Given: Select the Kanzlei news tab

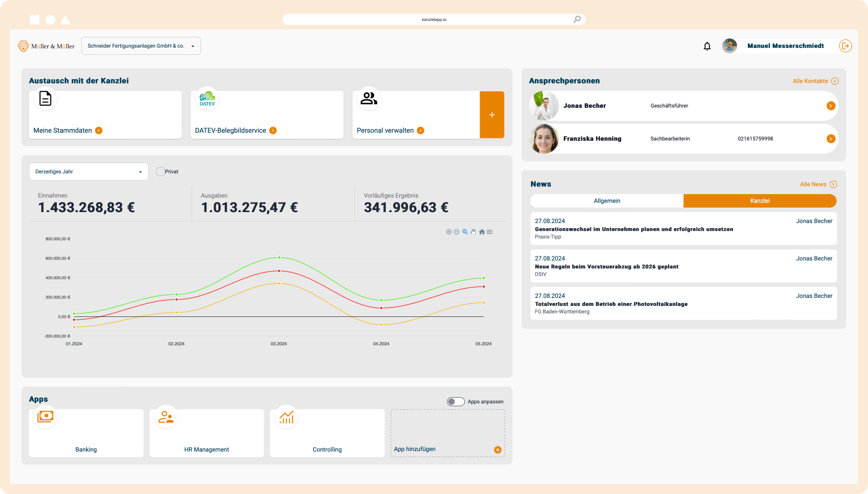Looking at the screenshot, I should (x=760, y=201).
